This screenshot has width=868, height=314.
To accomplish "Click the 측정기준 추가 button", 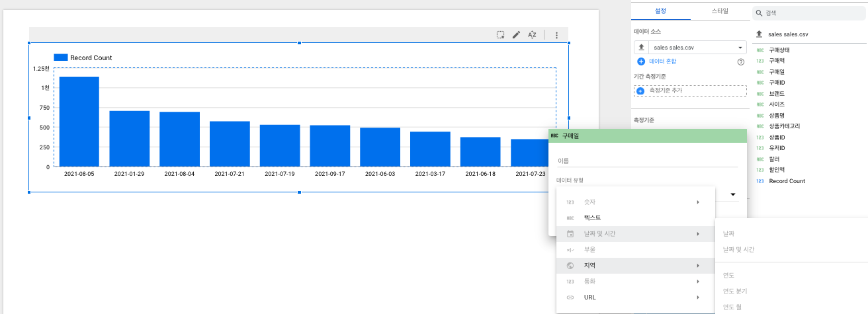I will point(690,91).
